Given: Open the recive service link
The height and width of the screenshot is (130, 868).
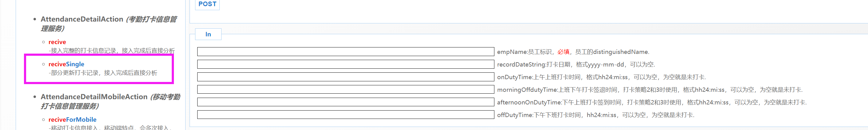Looking at the screenshot, I should (x=57, y=42).
